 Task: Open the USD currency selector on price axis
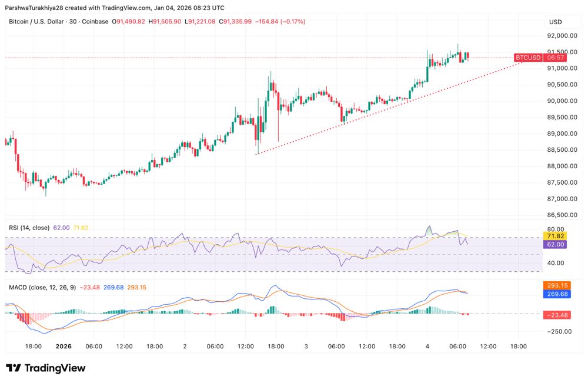556,22
